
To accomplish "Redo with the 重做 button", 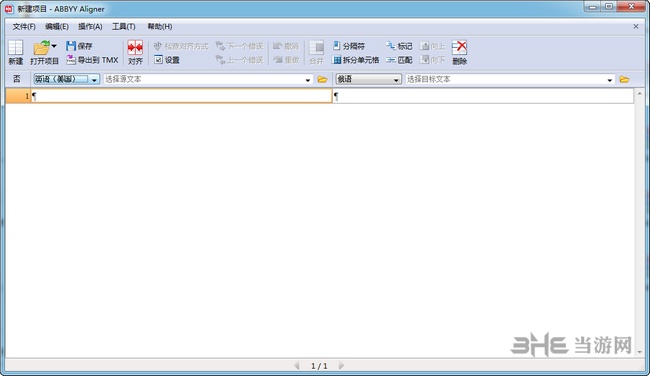I will (x=286, y=60).
